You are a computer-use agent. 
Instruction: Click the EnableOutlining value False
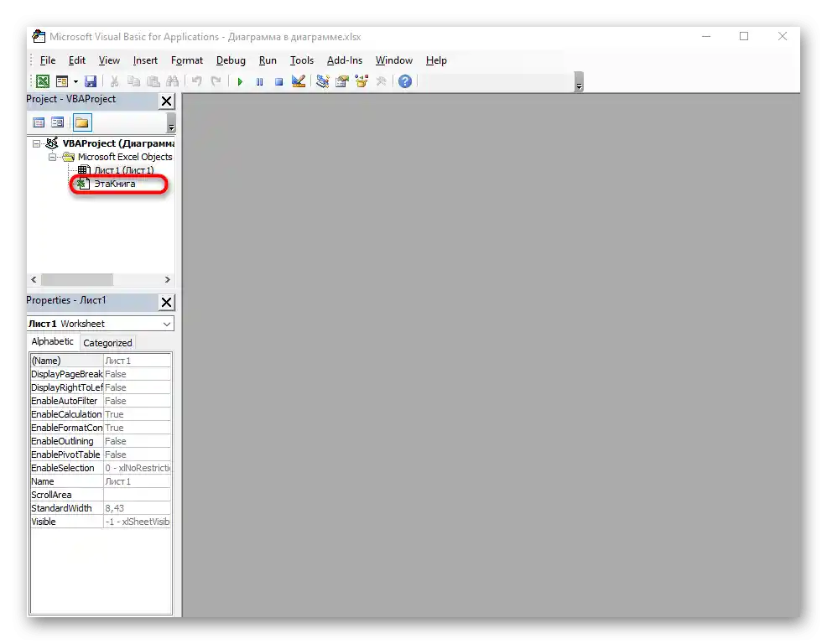[137, 441]
